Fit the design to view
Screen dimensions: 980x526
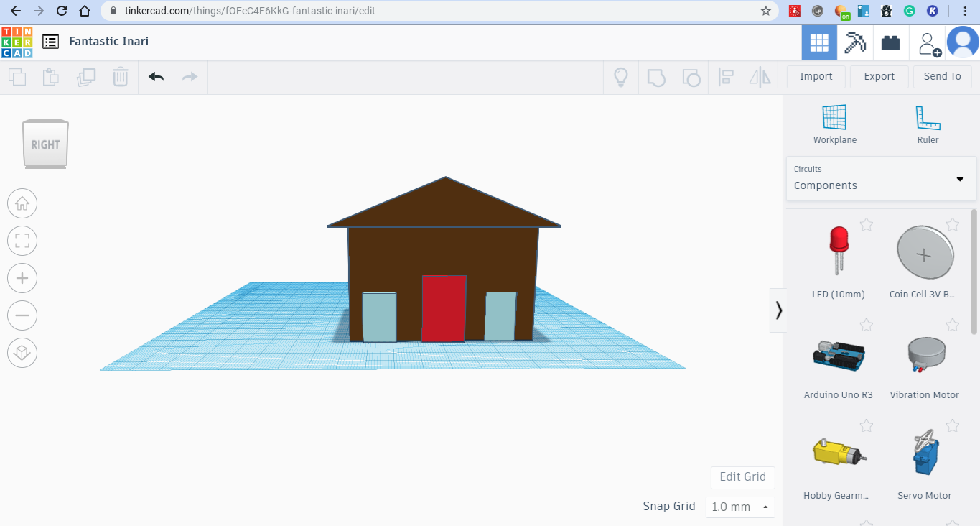point(22,241)
